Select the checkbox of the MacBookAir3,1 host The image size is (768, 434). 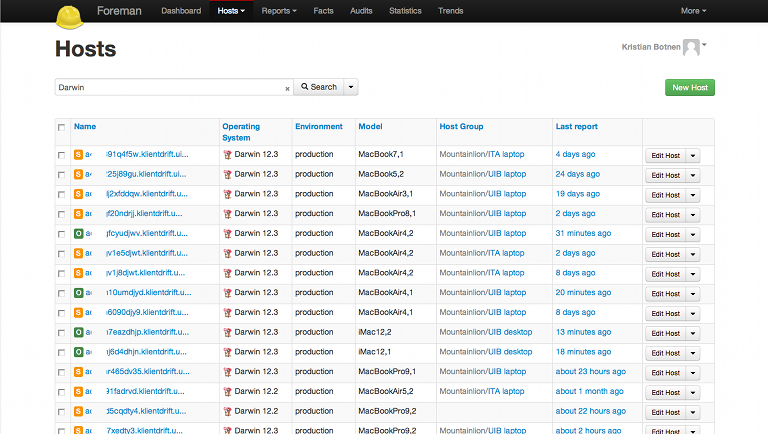tap(61, 194)
